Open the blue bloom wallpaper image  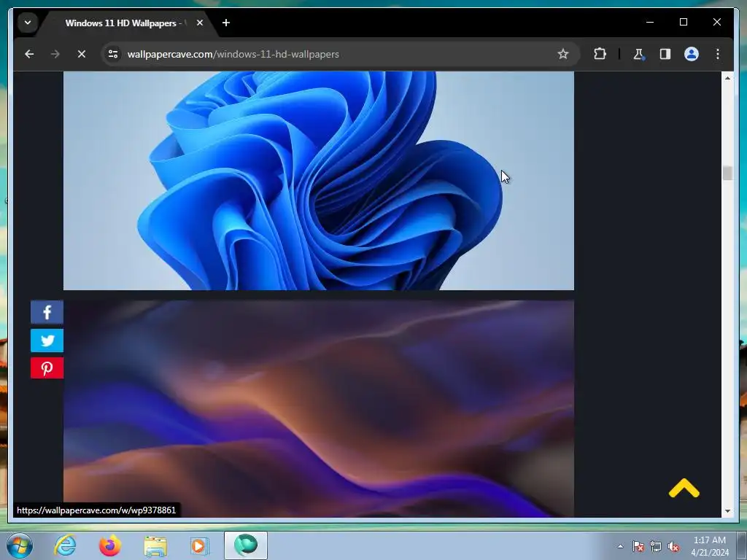319,181
